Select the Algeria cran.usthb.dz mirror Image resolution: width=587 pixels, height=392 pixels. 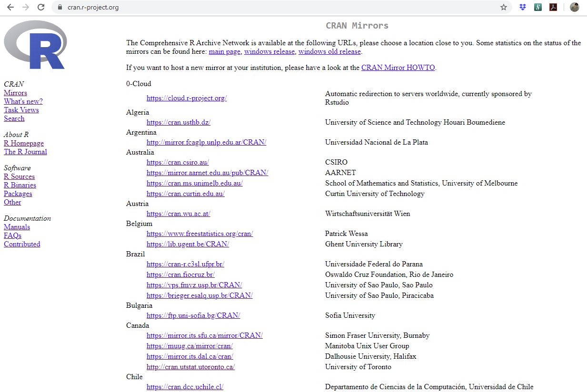179,122
